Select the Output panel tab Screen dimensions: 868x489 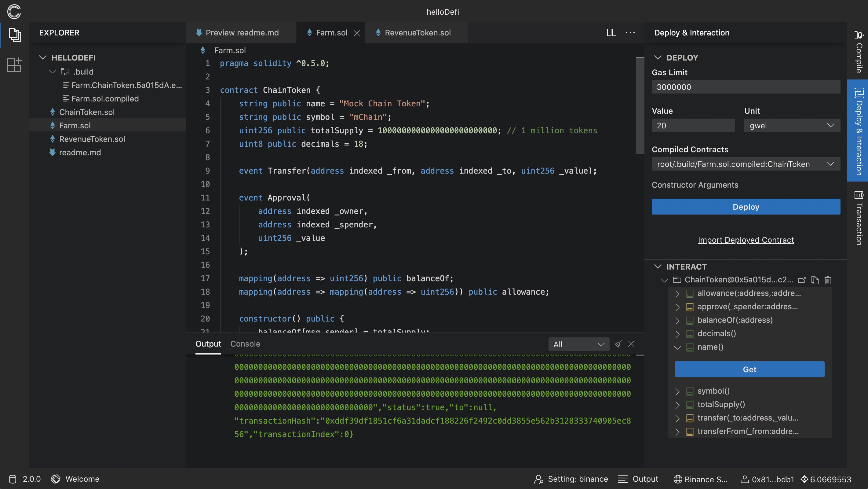(x=208, y=344)
